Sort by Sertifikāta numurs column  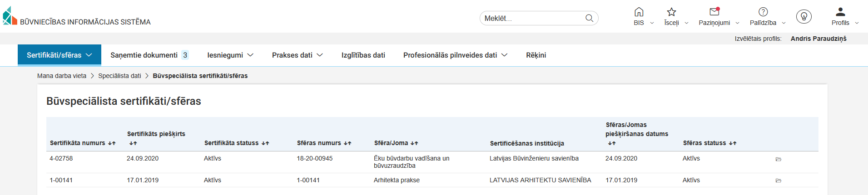point(112,143)
